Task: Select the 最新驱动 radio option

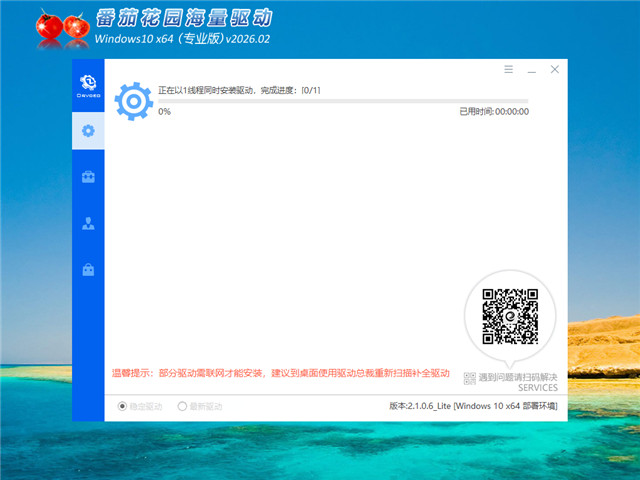Action: [x=182, y=407]
